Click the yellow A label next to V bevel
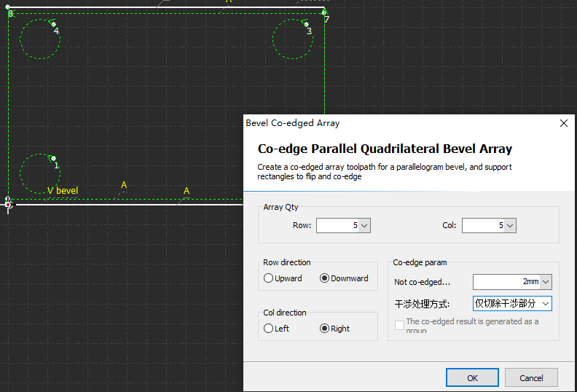Image resolution: width=577 pixels, height=392 pixels. coord(124,185)
